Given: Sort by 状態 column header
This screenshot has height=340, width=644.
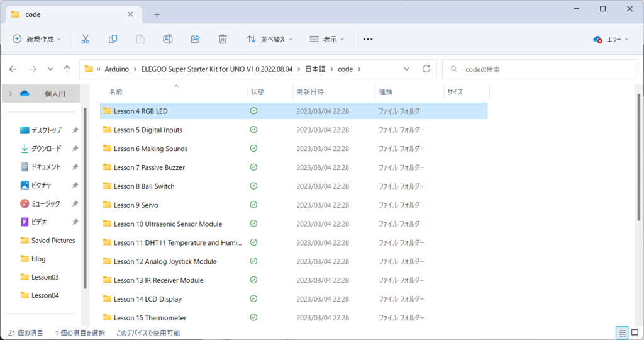Looking at the screenshot, I should (x=257, y=92).
